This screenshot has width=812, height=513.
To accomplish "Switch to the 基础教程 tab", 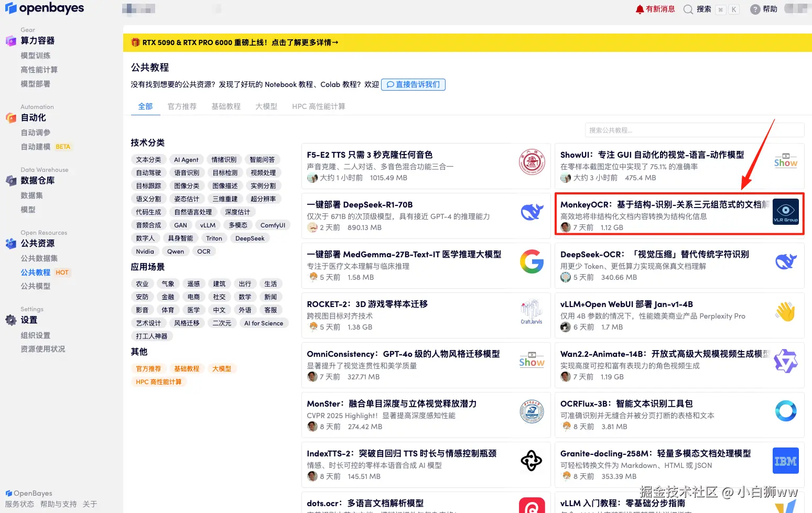I will pyautogui.click(x=226, y=106).
